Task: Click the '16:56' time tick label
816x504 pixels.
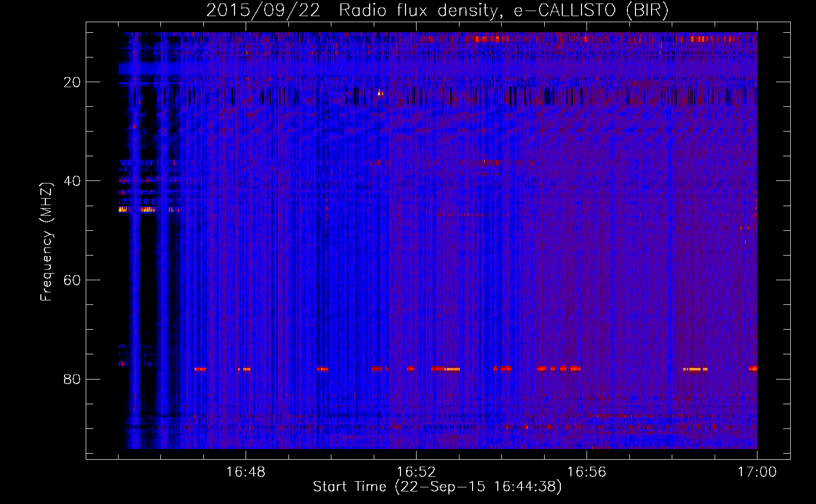Action: pos(587,472)
